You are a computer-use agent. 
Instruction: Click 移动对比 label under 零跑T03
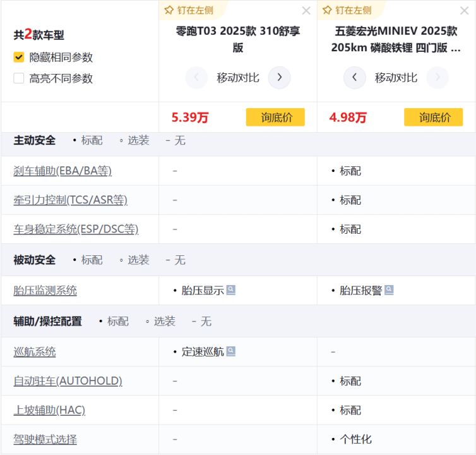coord(238,78)
